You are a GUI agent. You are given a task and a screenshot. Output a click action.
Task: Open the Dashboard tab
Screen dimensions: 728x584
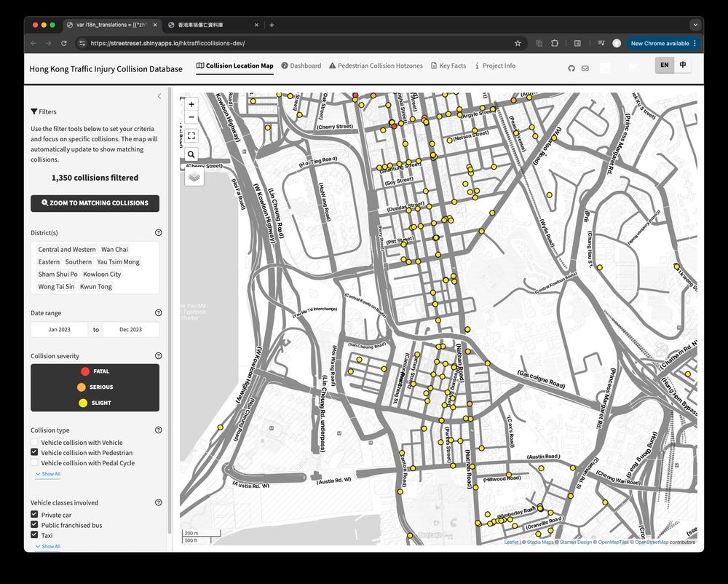tap(301, 66)
